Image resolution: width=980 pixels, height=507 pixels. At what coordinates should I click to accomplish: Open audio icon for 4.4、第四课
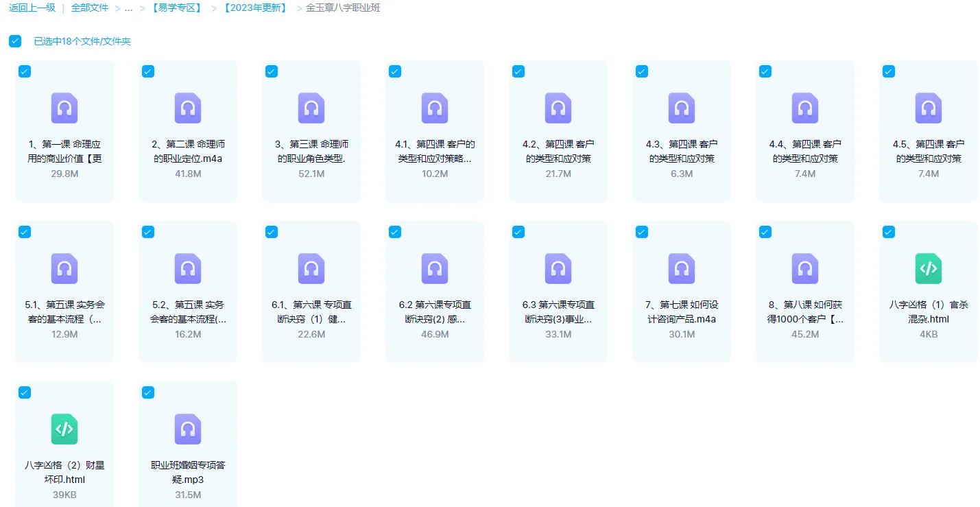click(805, 108)
